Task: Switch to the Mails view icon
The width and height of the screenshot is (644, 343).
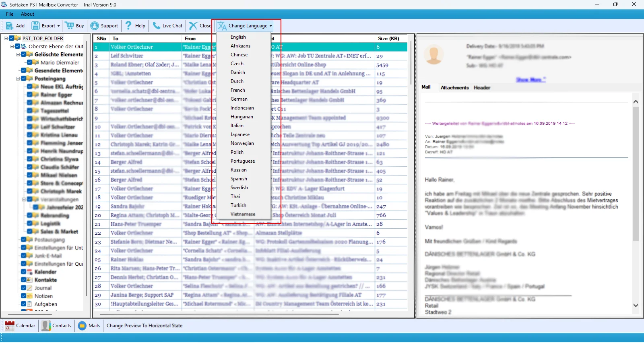Action: 82,326
